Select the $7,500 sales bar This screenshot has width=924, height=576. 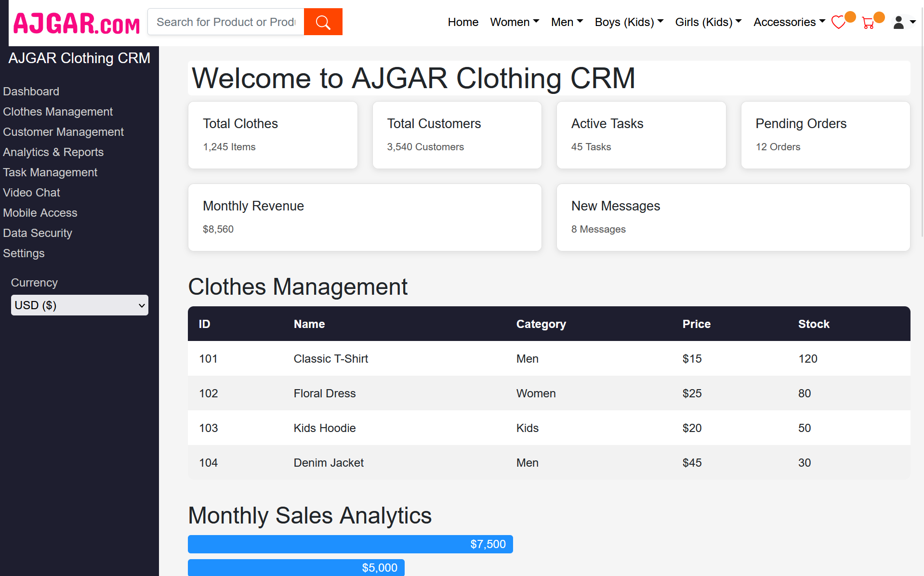(x=350, y=544)
